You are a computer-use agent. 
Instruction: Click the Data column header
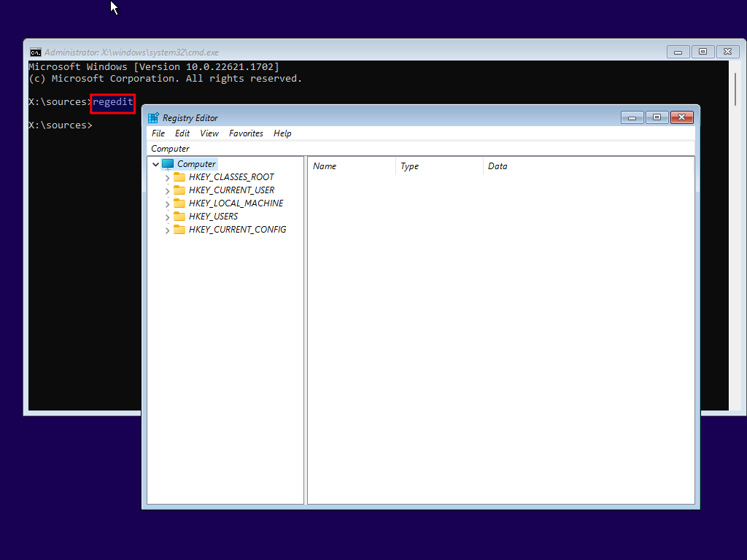(589, 166)
